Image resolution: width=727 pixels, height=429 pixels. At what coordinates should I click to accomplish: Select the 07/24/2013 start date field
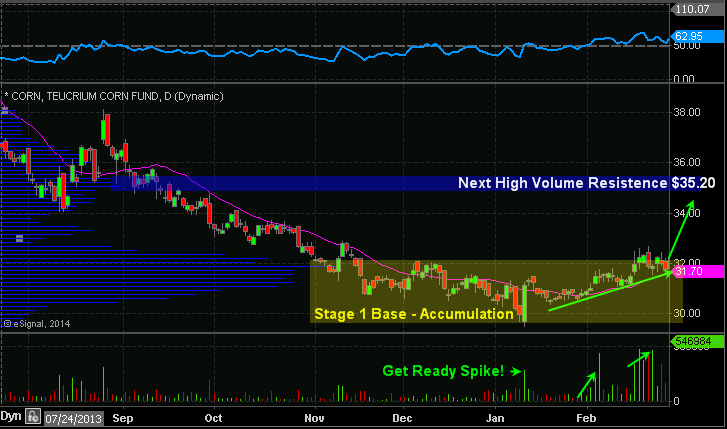pos(74,419)
